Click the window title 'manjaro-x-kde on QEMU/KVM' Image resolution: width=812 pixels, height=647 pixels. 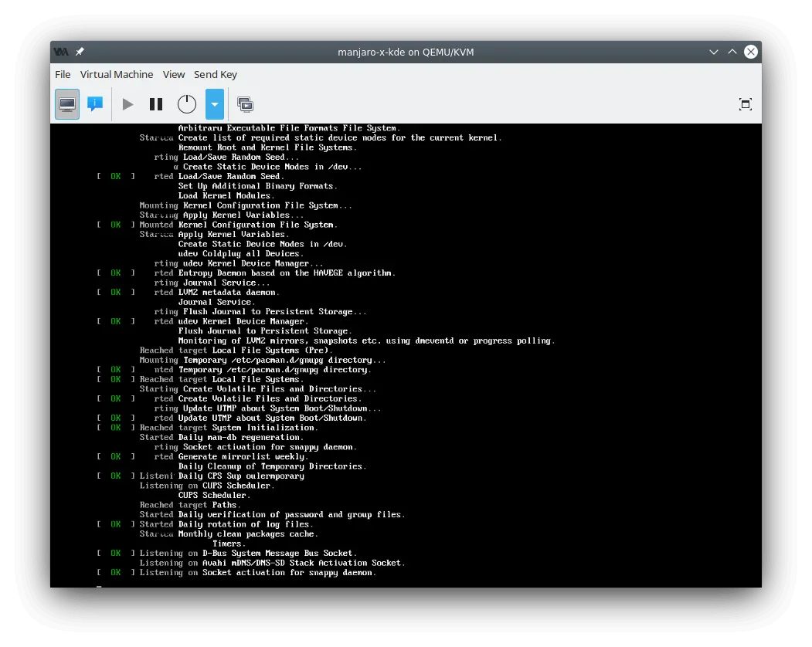point(406,52)
